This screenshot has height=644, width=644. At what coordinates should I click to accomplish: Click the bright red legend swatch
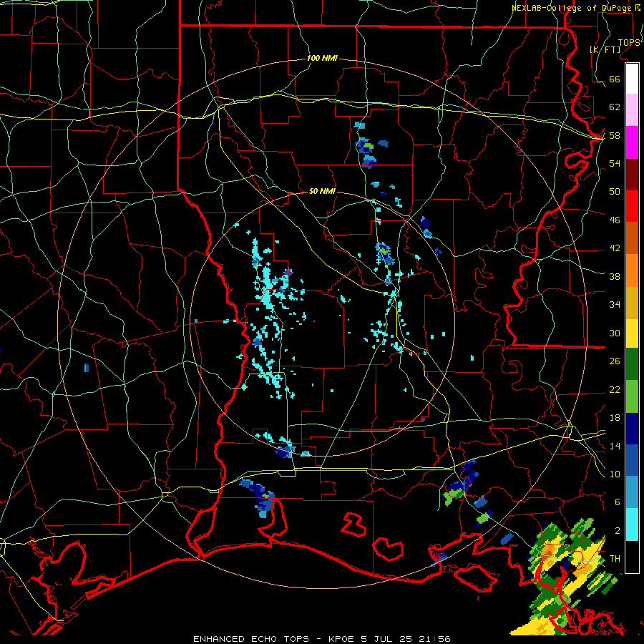click(632, 206)
